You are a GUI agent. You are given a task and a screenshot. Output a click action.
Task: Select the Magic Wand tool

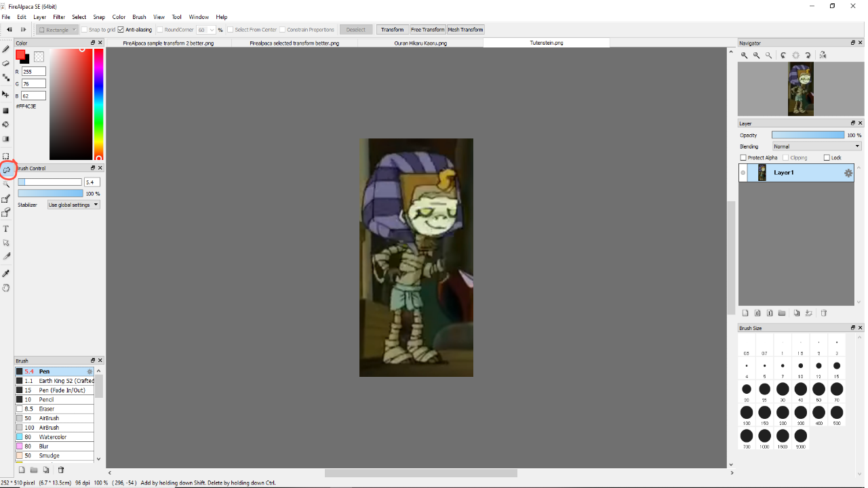click(6, 184)
